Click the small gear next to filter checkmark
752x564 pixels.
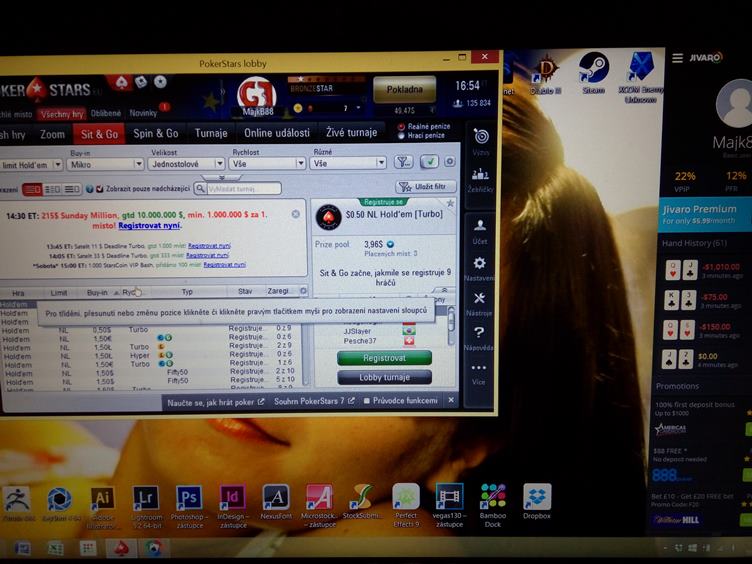pyautogui.click(x=449, y=162)
